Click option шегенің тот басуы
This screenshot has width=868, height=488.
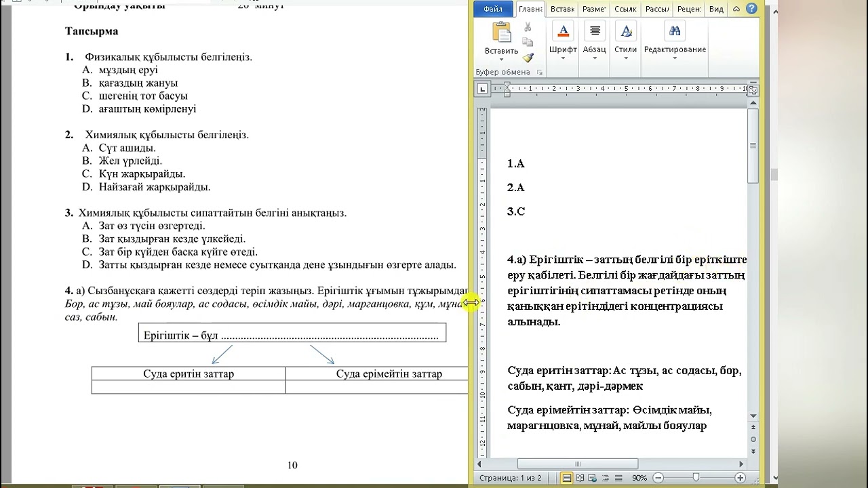[143, 96]
